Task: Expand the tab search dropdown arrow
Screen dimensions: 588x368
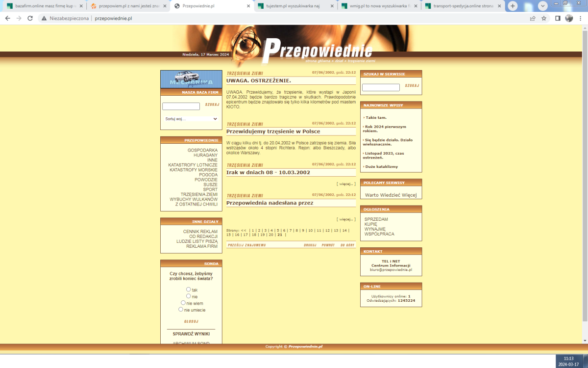Action: click(543, 6)
